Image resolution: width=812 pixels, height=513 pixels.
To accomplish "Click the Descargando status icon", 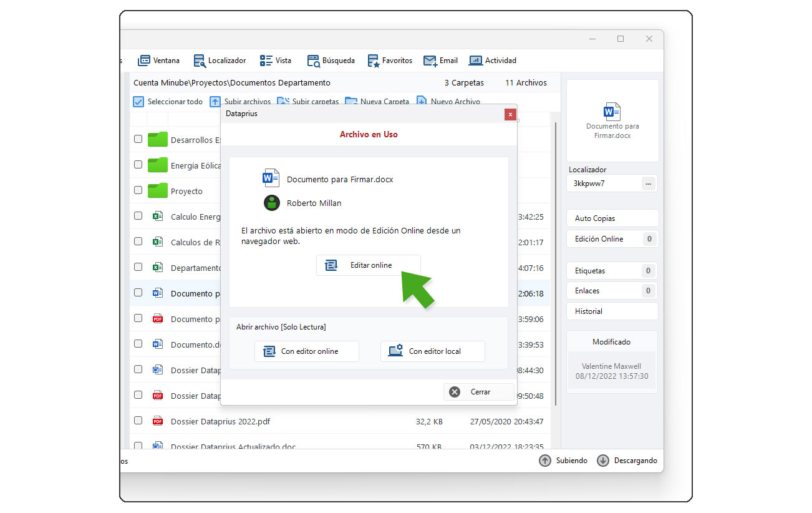I will (603, 461).
